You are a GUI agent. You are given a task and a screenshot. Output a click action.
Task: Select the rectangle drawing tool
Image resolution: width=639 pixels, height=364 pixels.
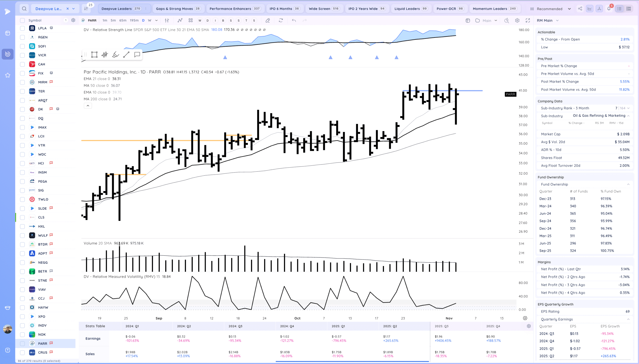pos(94,55)
